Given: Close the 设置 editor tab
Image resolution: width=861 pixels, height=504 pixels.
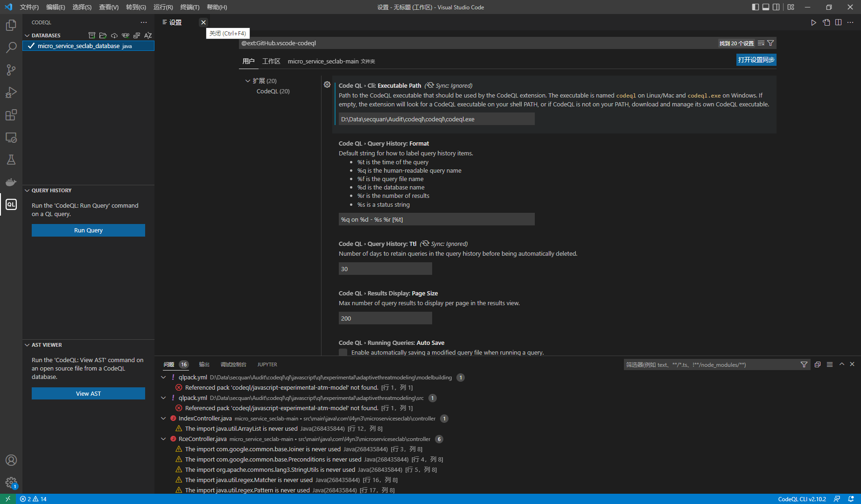Looking at the screenshot, I should (x=203, y=22).
